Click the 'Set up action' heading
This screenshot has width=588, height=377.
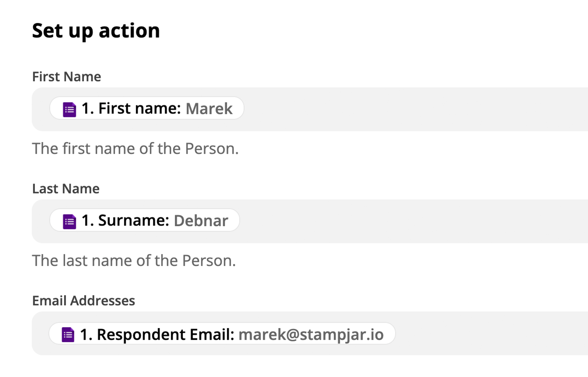click(96, 31)
